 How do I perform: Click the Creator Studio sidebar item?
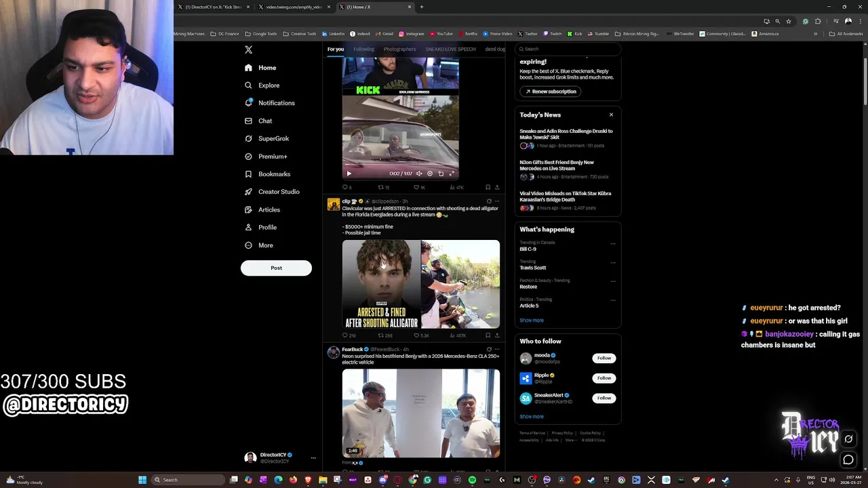[x=272, y=192]
